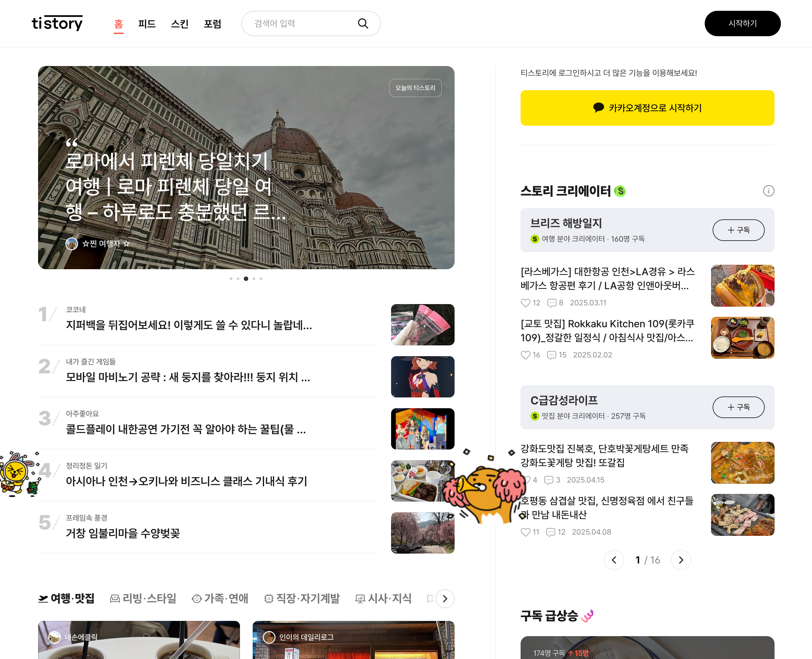Viewport: 812px width, 659px height.
Task: Go to next story creator page
Action: tap(681, 560)
